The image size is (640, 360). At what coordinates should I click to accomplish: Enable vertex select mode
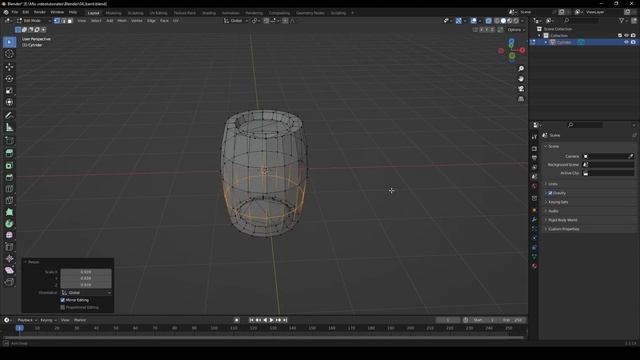point(57,20)
